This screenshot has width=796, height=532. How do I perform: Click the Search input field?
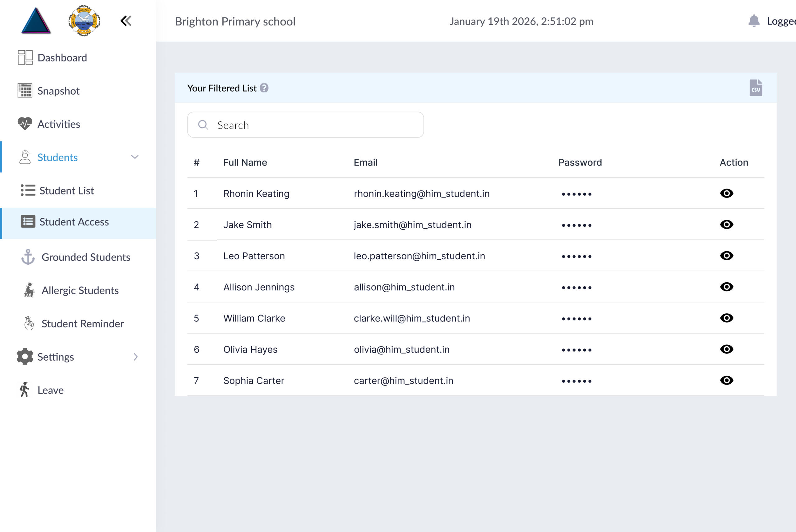tap(306, 125)
